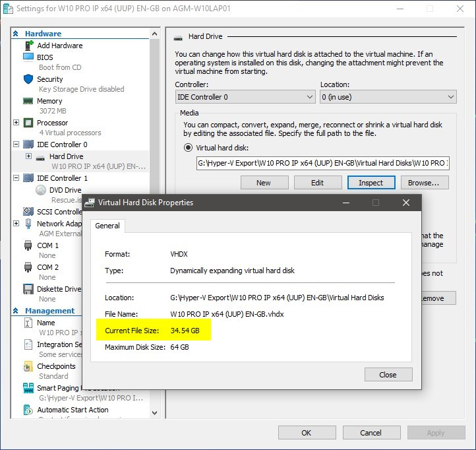This screenshot has height=450, width=476.
Task: Click the 'Current File Size' value 34.54 GB
Action: 185,331
